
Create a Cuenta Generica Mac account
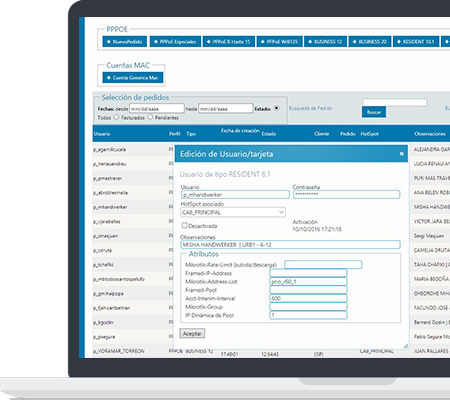[x=133, y=78]
